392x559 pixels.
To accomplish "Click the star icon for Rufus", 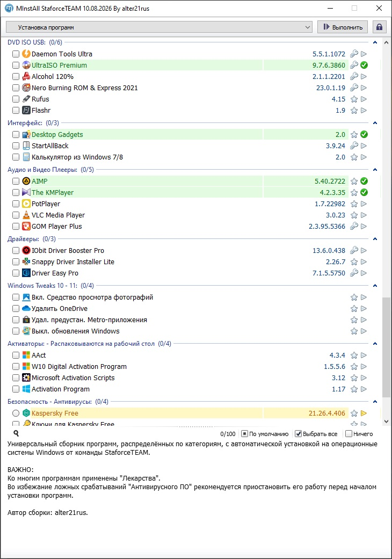I will point(354,99).
